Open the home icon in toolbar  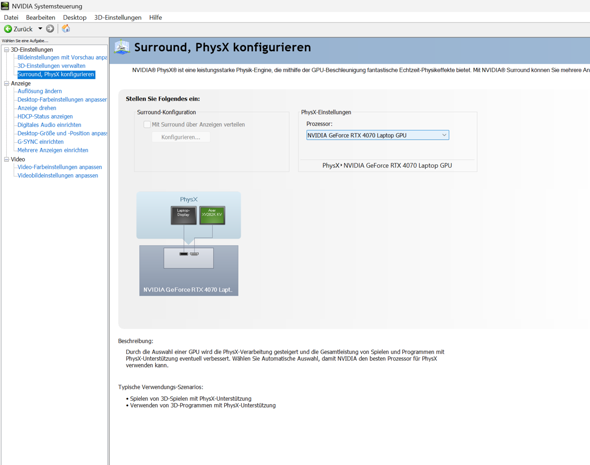click(66, 29)
